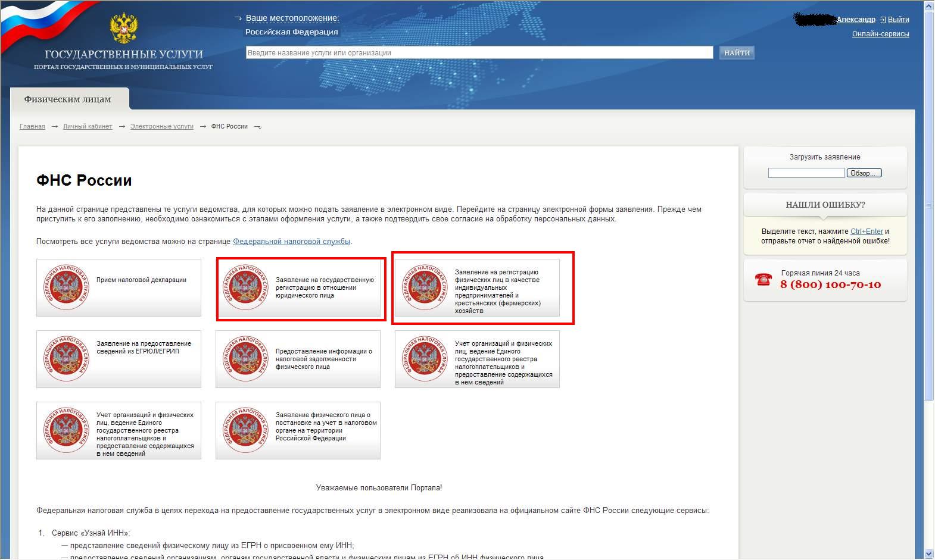Click emblem on 'регистрацию в отношении юридического лица' card
Screen dimensions: 935x560
click(245, 287)
